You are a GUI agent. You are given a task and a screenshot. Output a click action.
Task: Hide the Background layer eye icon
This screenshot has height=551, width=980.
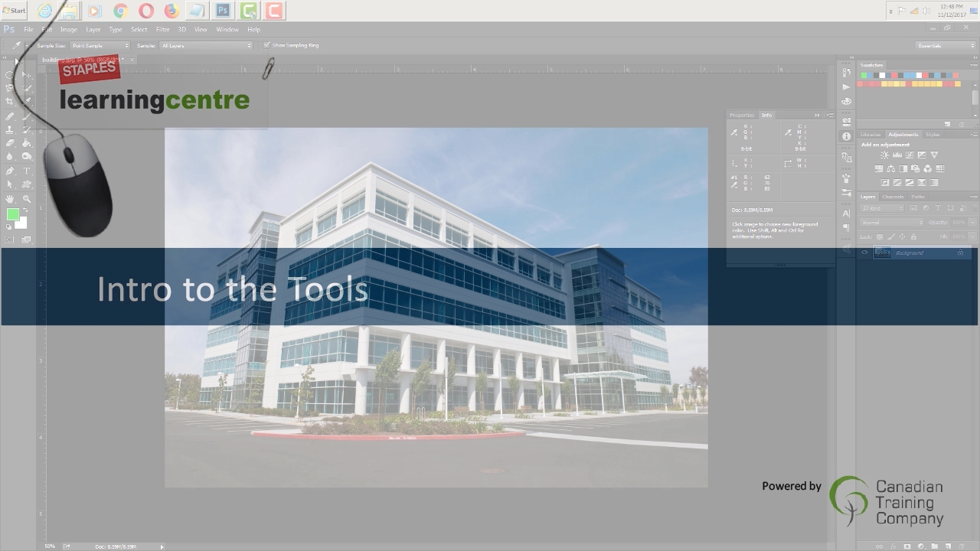point(864,253)
